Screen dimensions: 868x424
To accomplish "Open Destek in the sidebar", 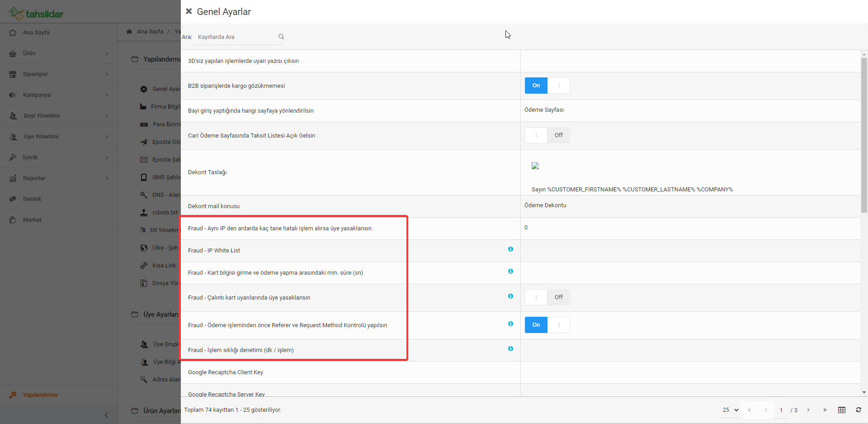I will [x=59, y=199].
